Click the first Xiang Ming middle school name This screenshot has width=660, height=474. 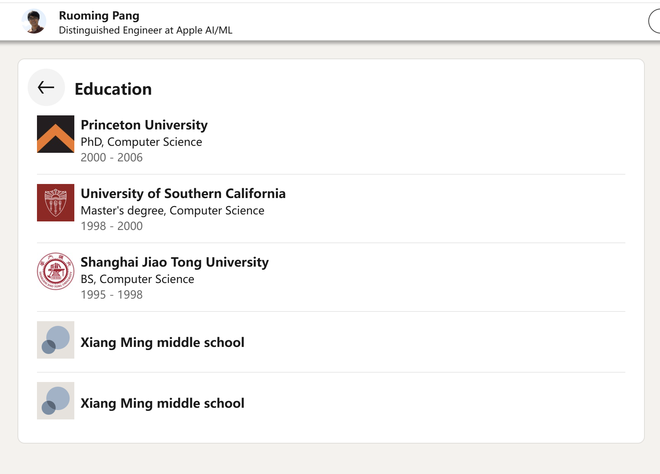162,342
